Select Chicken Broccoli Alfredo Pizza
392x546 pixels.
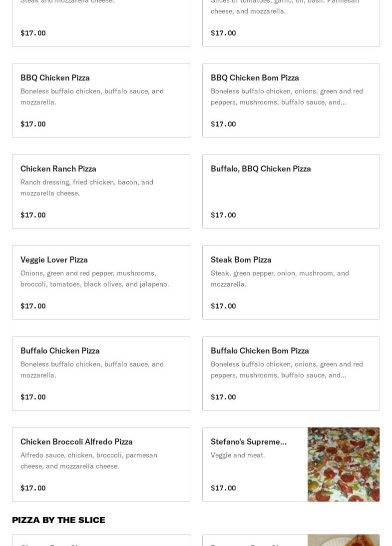point(76,441)
